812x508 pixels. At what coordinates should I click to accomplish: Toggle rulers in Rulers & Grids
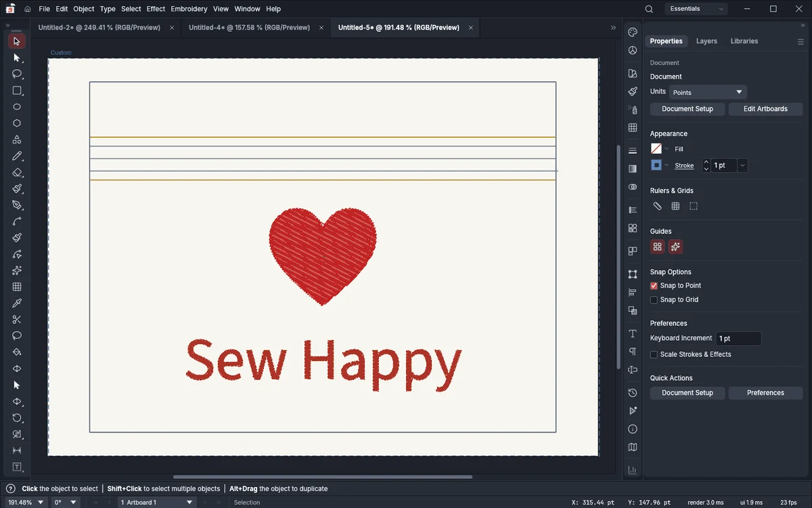pyautogui.click(x=657, y=207)
